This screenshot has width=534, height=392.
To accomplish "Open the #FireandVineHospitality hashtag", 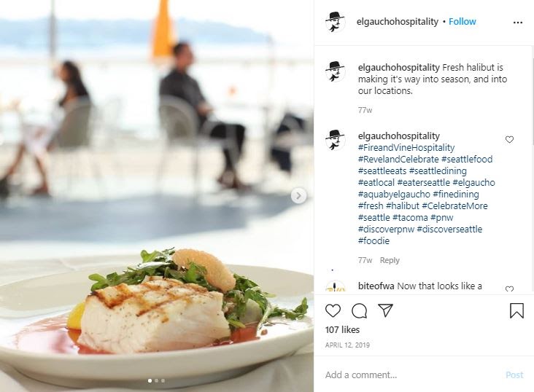I will point(406,148).
